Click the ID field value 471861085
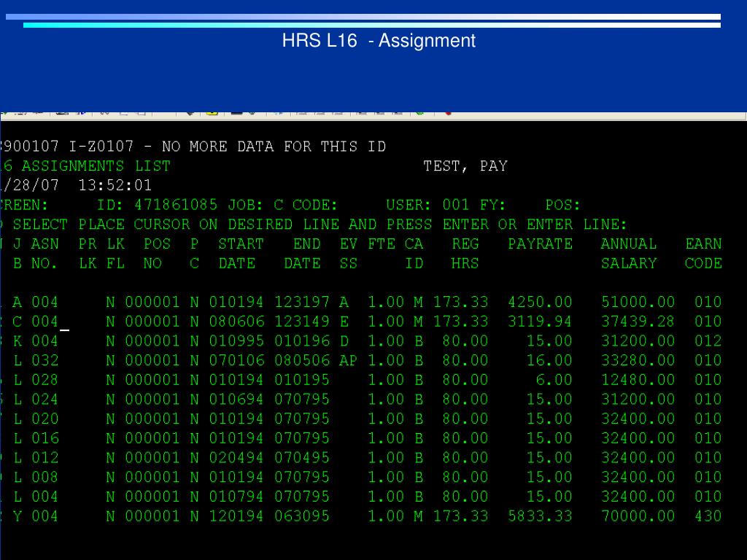The height and width of the screenshot is (560, 747). tap(176, 205)
